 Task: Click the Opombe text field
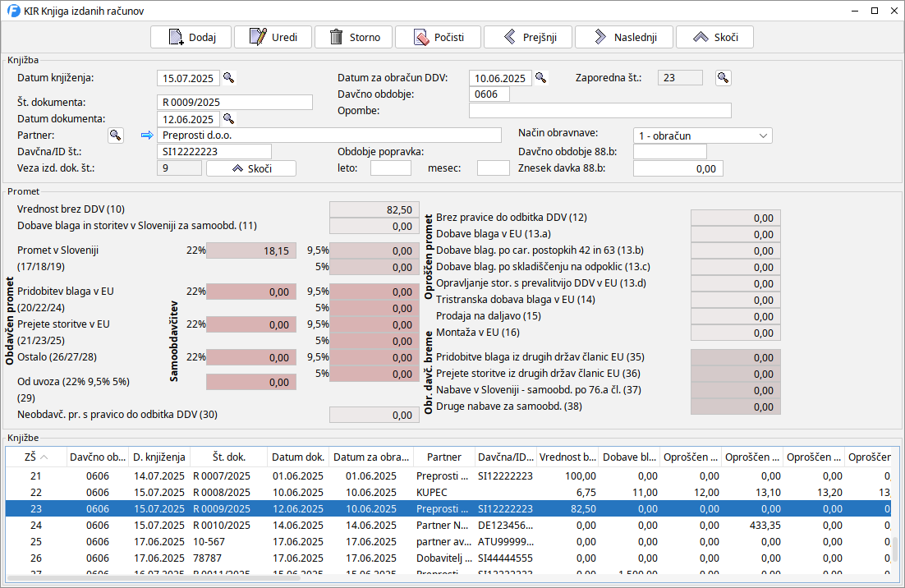600,111
